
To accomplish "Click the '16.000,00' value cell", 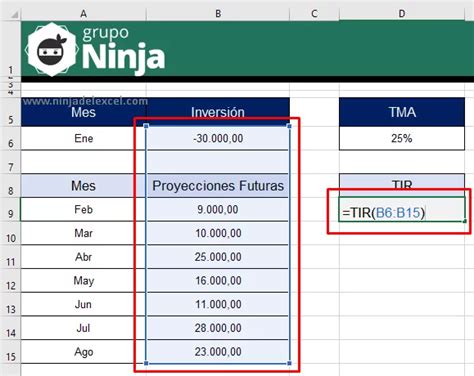I will 218,281.
